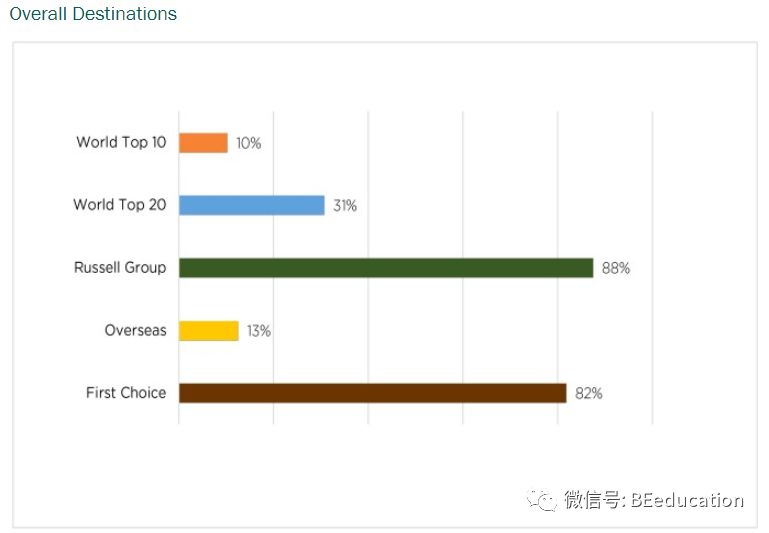Select the World Top 20 axis label
The height and width of the screenshot is (533, 769).
[x=120, y=204]
